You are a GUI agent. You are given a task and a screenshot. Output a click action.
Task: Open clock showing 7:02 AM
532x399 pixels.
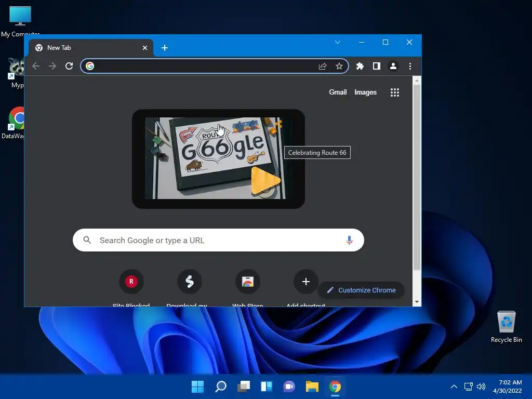508,387
